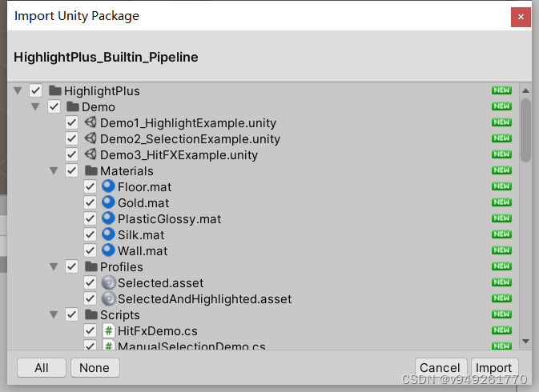
Task: Uncheck the Scripts folder checkbox
Action: tap(71, 314)
